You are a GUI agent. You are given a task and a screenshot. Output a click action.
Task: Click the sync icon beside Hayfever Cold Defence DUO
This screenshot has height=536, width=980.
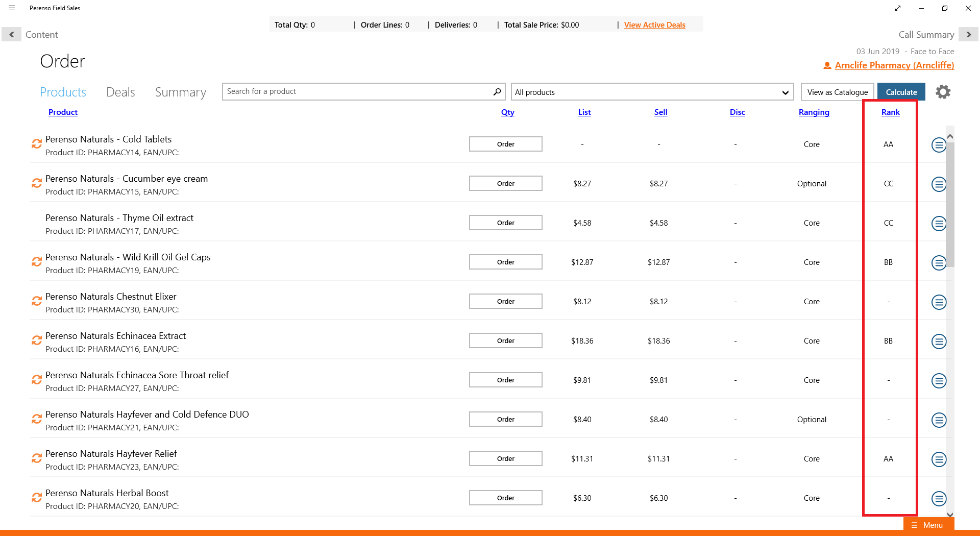tap(36, 419)
